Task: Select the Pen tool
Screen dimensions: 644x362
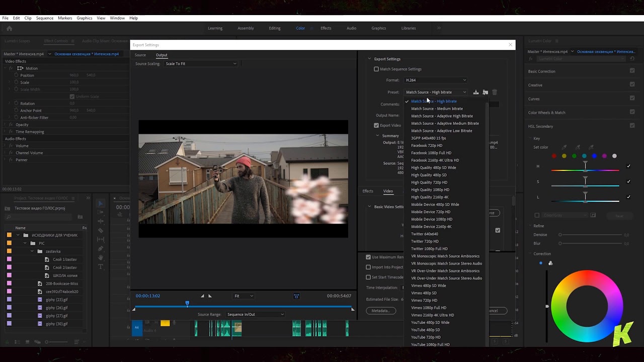Action: pos(101,248)
